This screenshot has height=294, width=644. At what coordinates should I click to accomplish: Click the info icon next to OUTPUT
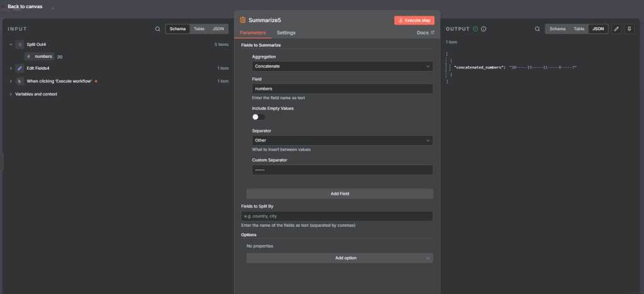tap(484, 29)
